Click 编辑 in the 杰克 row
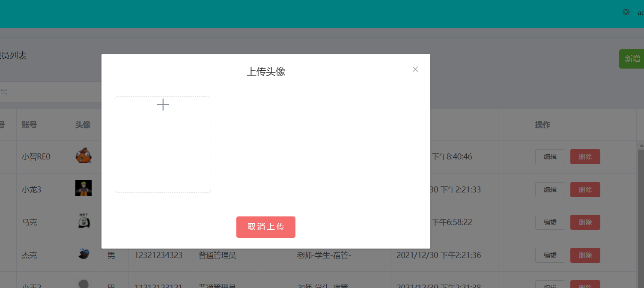The height and width of the screenshot is (288, 644). coord(550,255)
